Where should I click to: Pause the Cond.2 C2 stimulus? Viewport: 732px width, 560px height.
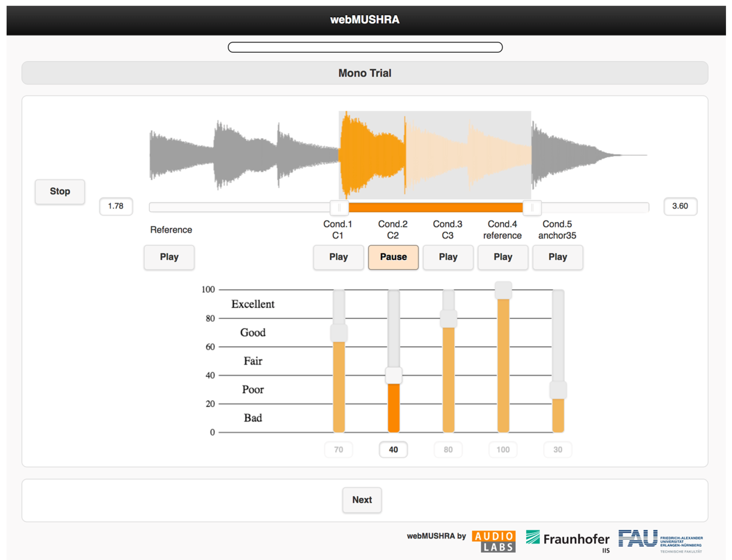coord(393,257)
